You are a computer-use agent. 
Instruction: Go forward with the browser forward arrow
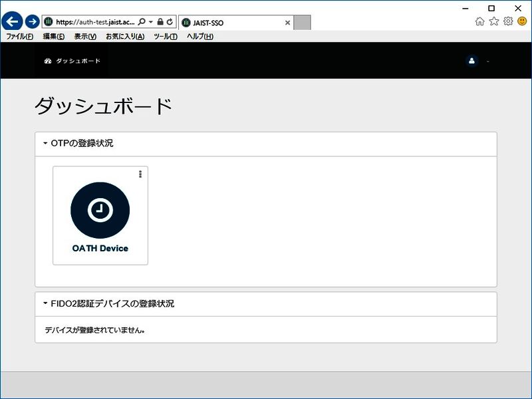coord(32,22)
